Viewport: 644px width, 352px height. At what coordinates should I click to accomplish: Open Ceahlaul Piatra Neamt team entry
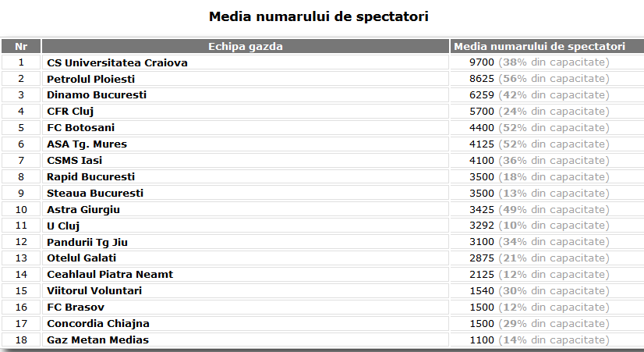coord(110,275)
